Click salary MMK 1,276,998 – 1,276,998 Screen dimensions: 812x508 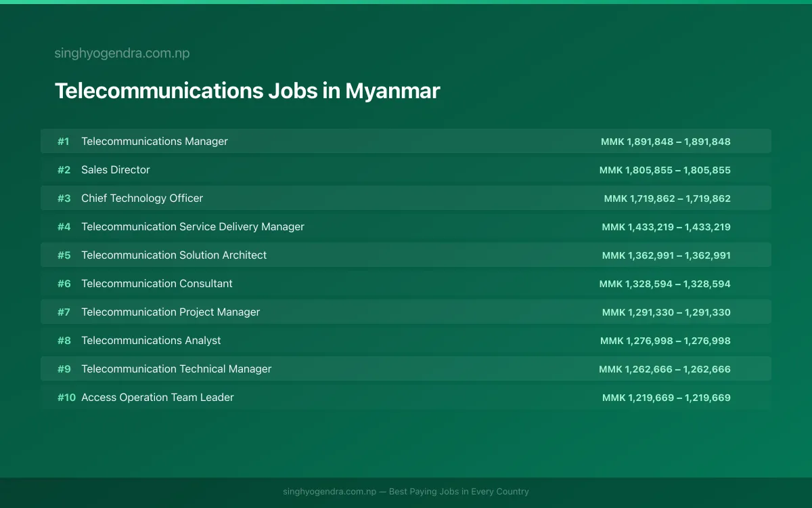point(665,341)
